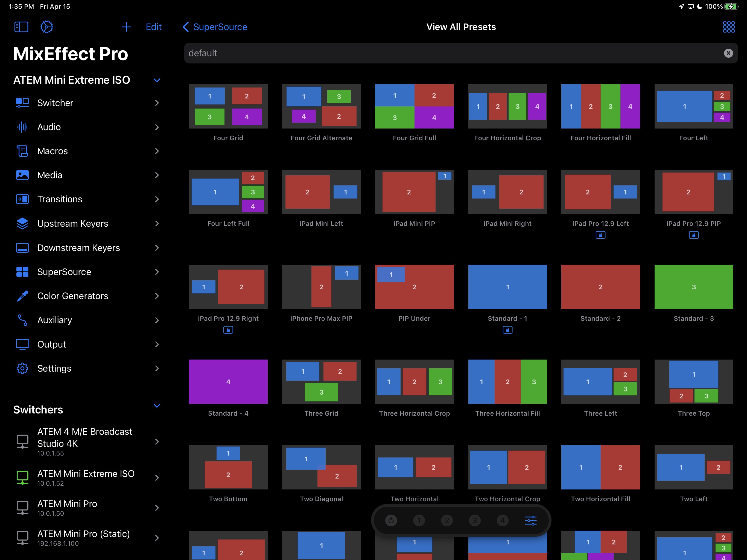Click the SuperSource sidebar icon
Screen dimensions: 747x560
pyautogui.click(x=21, y=271)
